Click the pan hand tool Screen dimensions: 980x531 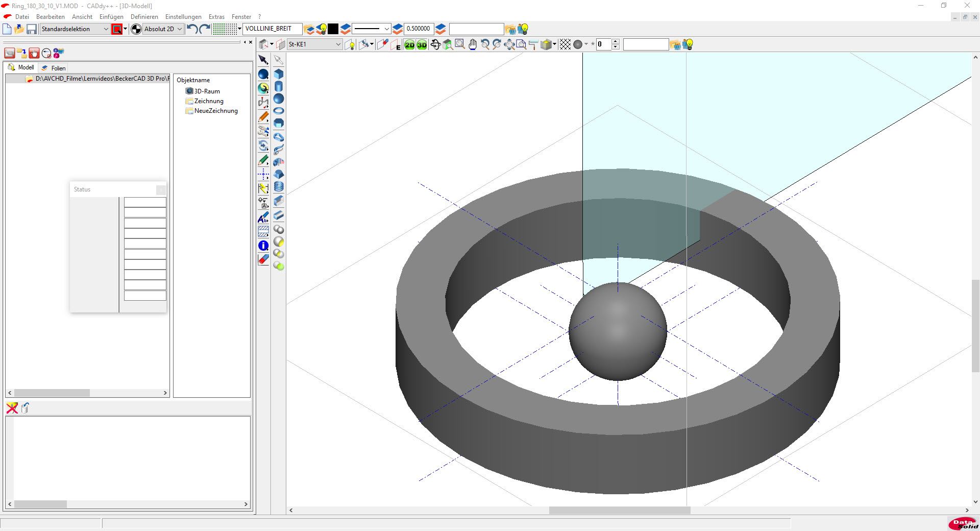pos(473,45)
